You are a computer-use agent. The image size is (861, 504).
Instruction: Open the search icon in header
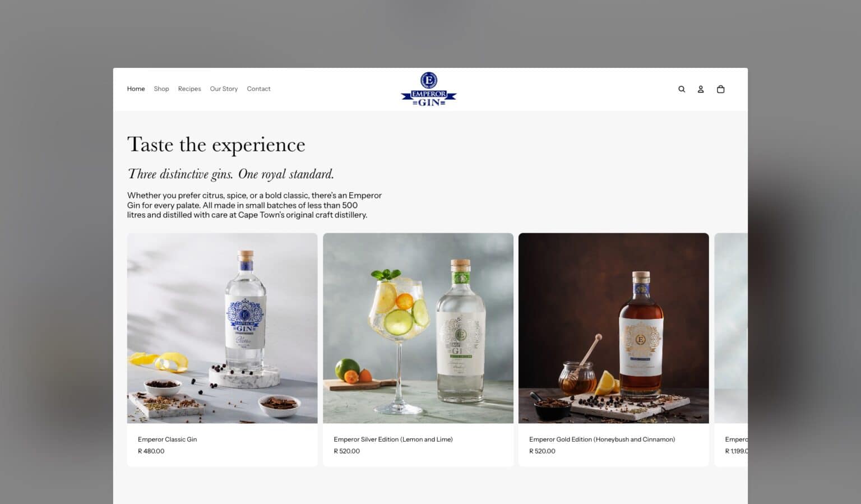(682, 89)
